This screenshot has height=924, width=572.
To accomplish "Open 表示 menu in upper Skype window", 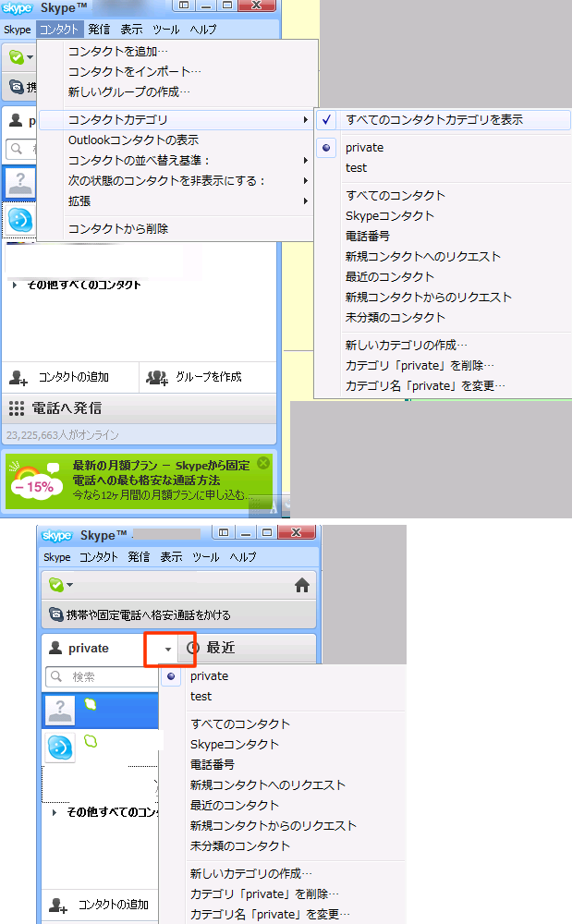I will tap(131, 29).
